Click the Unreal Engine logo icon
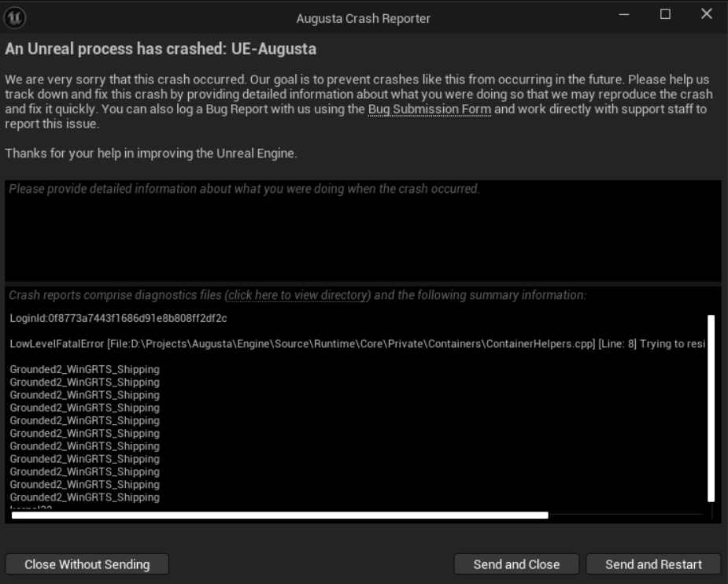The height and width of the screenshot is (584, 728). [15, 18]
